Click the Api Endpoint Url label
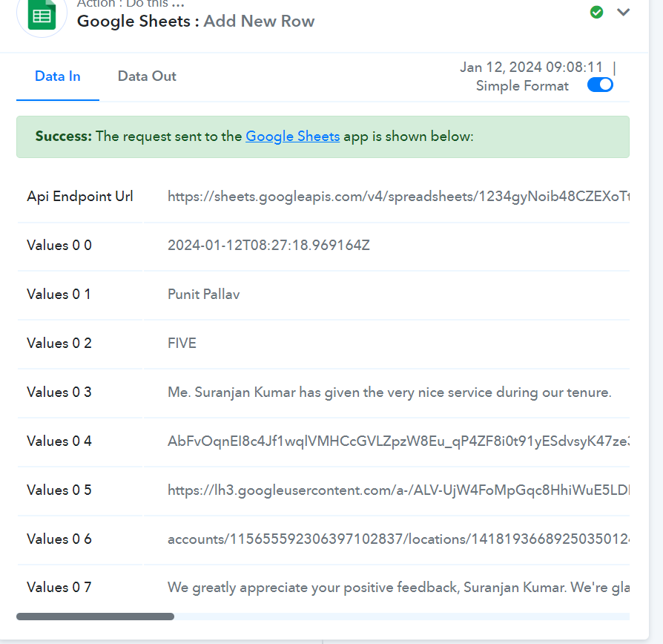The image size is (663, 644). click(x=80, y=197)
